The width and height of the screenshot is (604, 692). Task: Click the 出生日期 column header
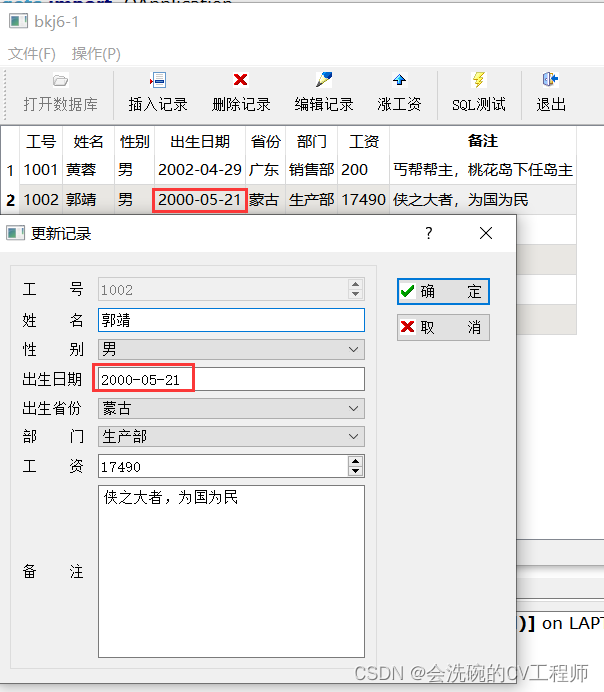tap(200, 141)
